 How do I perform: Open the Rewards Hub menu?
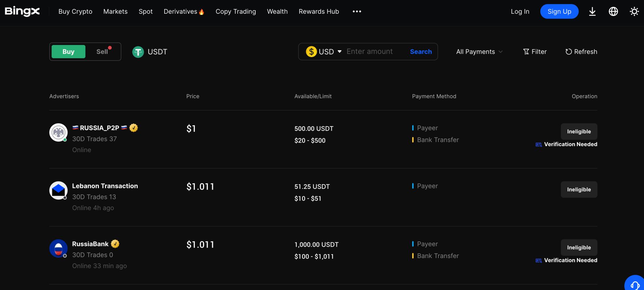coord(319,11)
